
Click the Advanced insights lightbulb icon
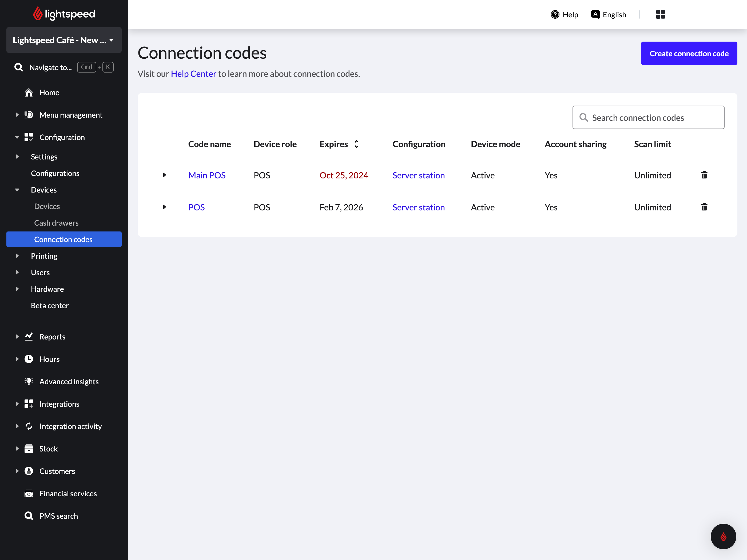pyautogui.click(x=29, y=381)
